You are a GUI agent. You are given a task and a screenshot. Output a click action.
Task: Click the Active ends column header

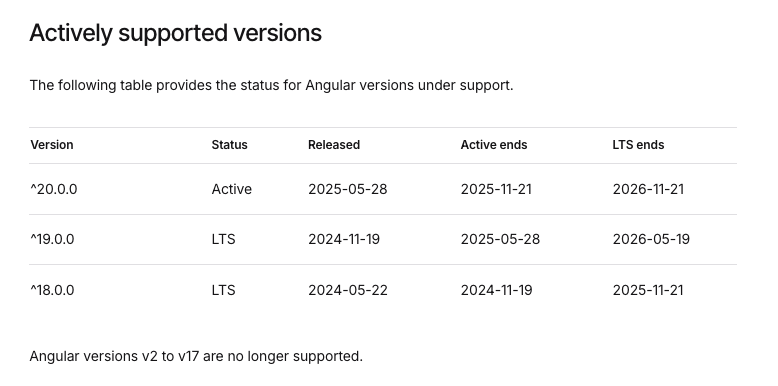pos(494,145)
